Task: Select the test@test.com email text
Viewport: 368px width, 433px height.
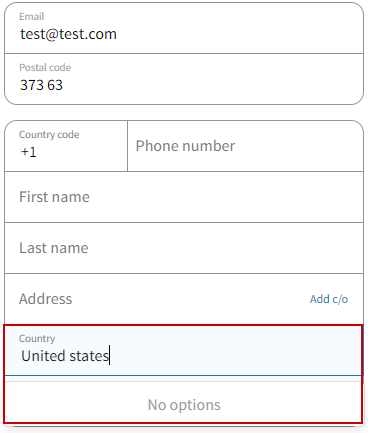Action: pyautogui.click(x=68, y=34)
